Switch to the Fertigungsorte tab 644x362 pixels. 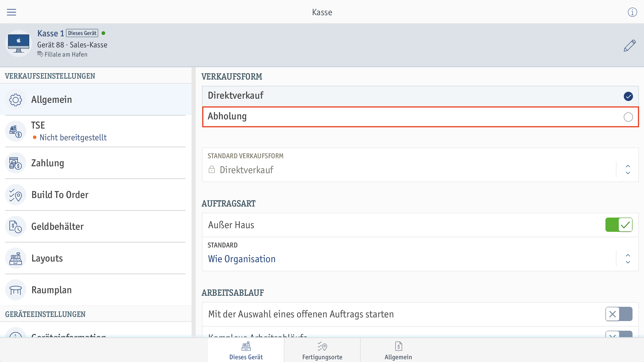[x=322, y=350]
